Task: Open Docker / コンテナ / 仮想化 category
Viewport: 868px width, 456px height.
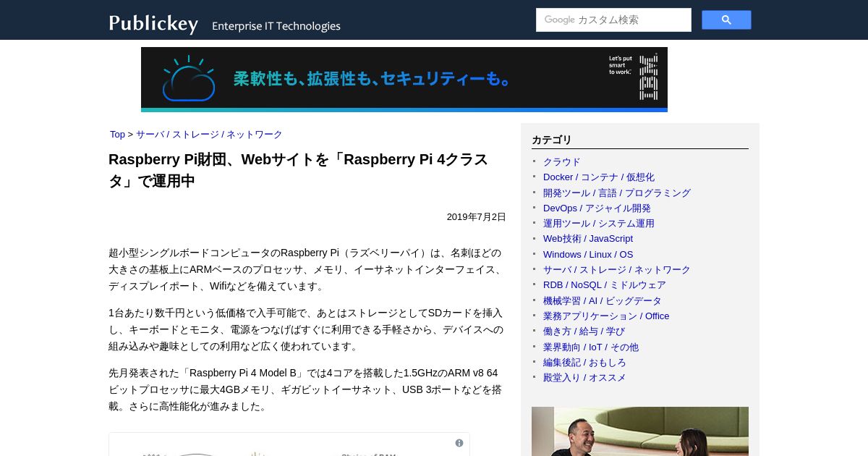Action: coord(599,177)
